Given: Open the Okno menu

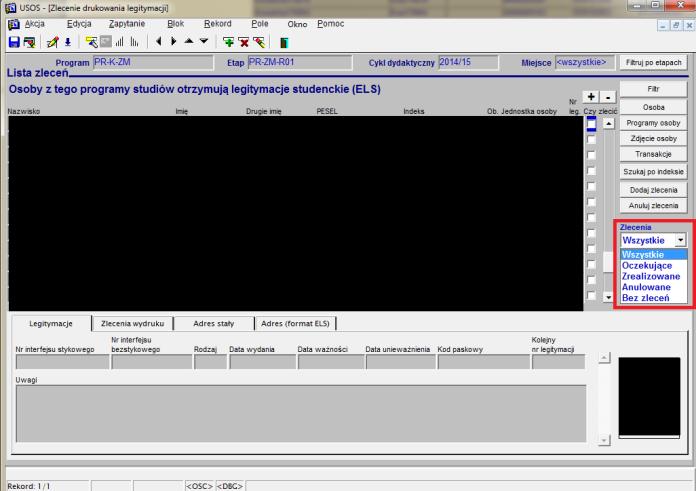Looking at the screenshot, I should pos(297,24).
